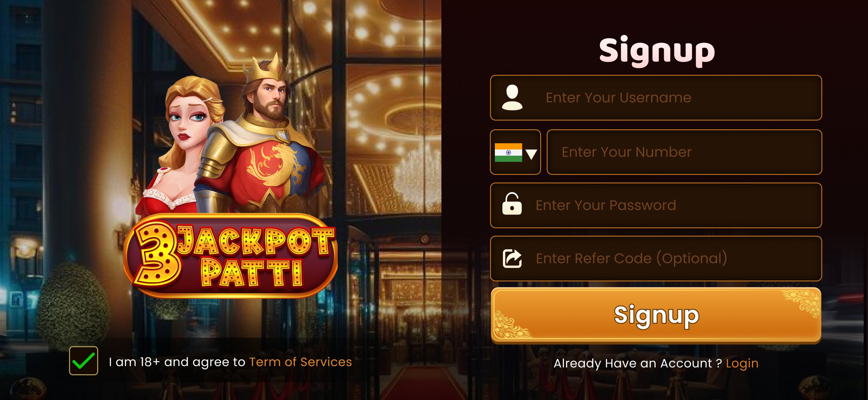The width and height of the screenshot is (868, 400).
Task: Click the orange Signup button
Action: click(x=656, y=315)
